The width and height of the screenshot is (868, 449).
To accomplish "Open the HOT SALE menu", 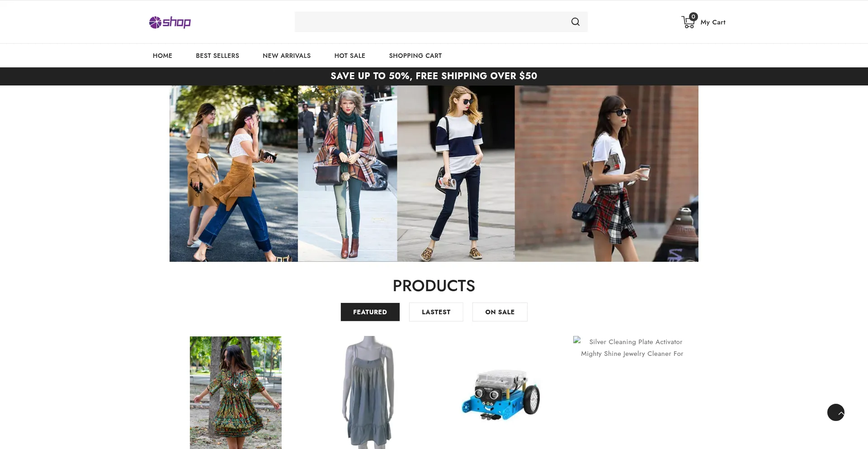I will [x=350, y=56].
